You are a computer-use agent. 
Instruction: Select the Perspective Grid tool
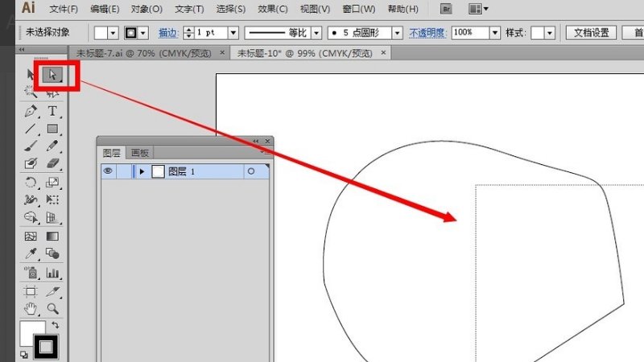52,217
